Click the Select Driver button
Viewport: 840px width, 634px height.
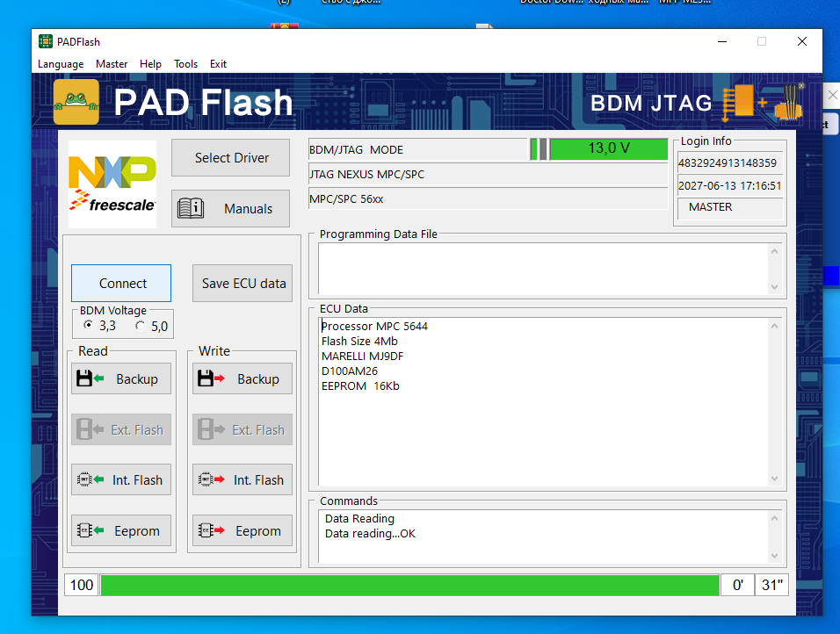coord(230,157)
